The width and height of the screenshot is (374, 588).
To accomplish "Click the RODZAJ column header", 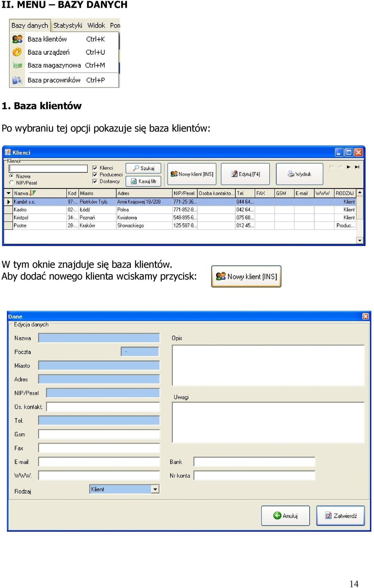I will [x=345, y=193].
